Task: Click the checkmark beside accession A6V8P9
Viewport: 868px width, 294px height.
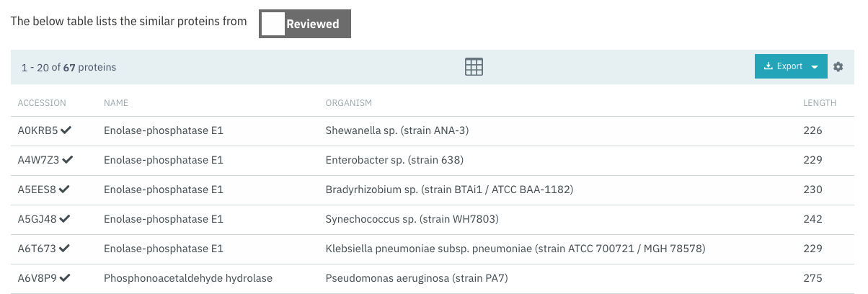Action: 66,278
